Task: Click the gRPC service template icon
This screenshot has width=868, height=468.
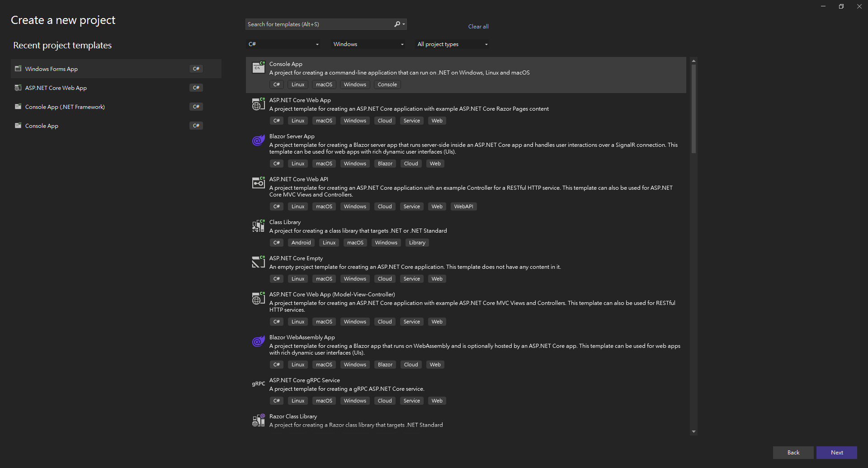Action: point(258,384)
